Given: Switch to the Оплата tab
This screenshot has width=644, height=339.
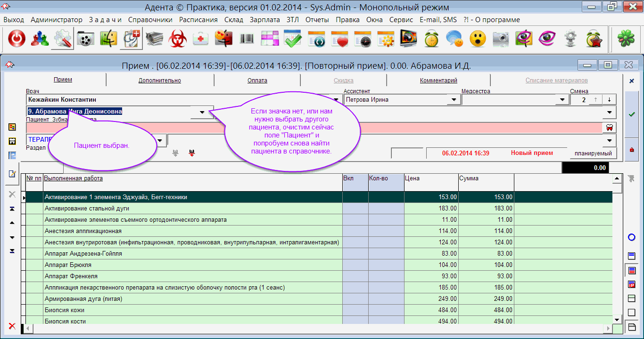Looking at the screenshot, I should (x=257, y=81).
